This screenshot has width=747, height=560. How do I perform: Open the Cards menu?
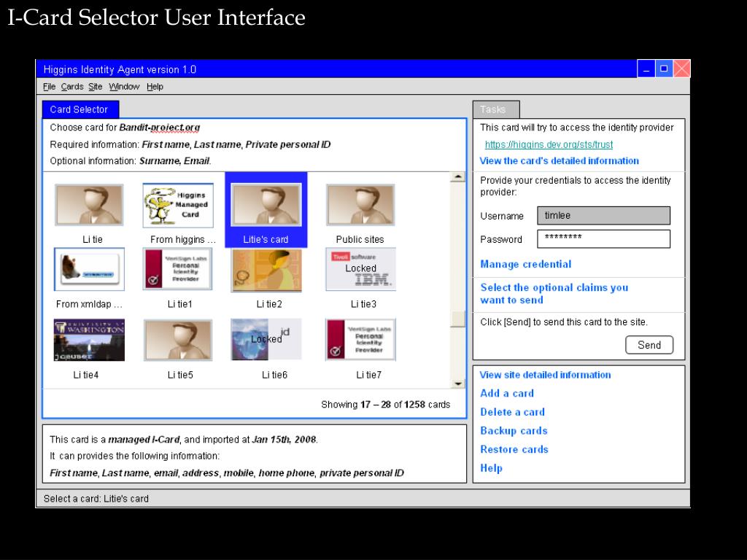coord(72,87)
